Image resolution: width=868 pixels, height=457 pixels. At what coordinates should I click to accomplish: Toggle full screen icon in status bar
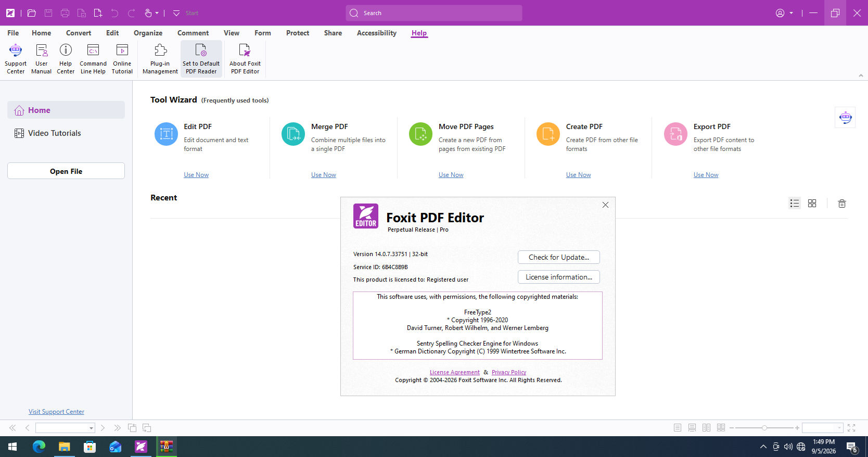click(851, 428)
